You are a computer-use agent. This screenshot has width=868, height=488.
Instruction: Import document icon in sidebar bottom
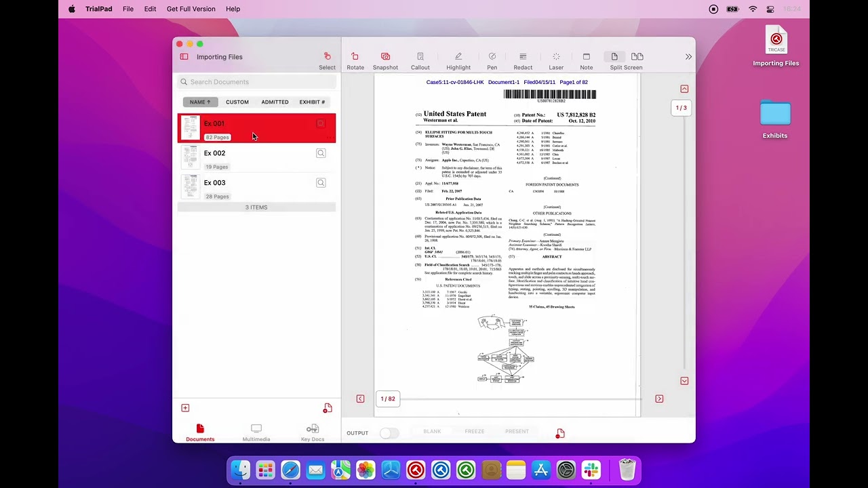(x=328, y=408)
